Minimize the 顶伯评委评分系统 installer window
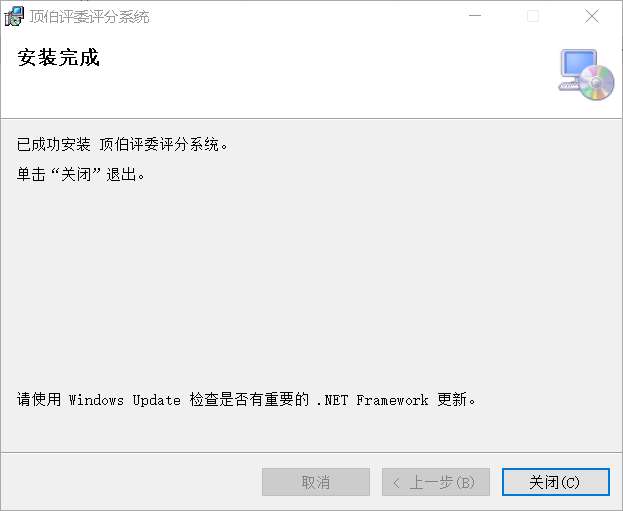623x511 pixels. 475,16
